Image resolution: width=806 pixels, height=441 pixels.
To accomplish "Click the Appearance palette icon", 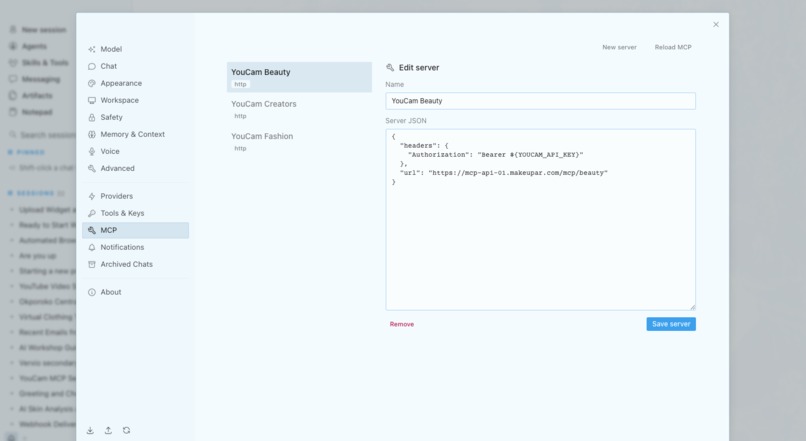I will [91, 83].
